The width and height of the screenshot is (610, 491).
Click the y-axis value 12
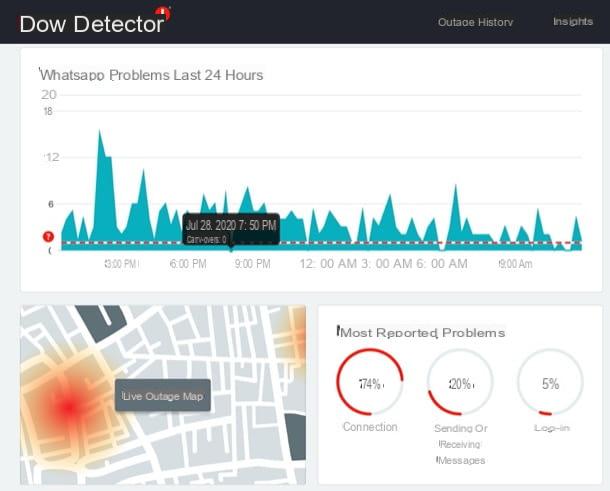point(52,157)
